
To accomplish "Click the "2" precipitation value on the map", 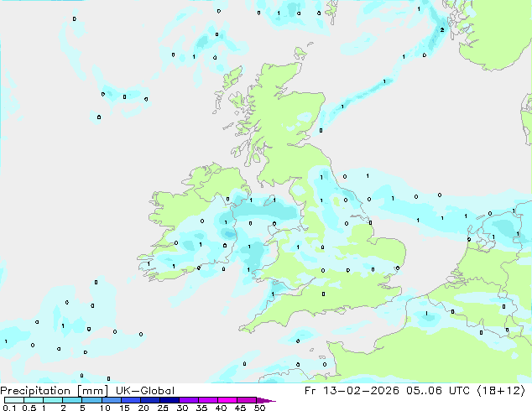I will [442, 30].
